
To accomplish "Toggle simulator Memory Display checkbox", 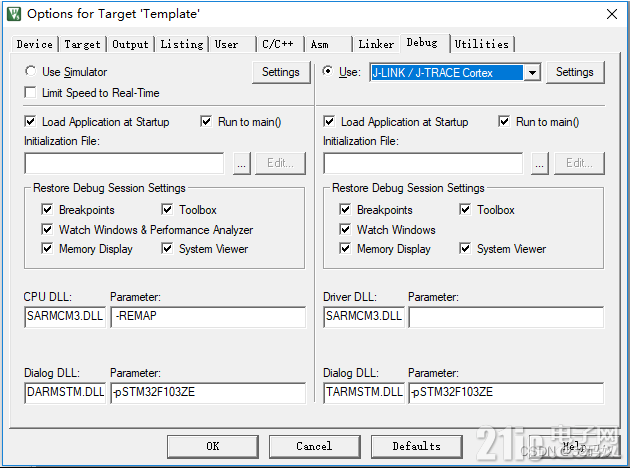I will [47, 248].
